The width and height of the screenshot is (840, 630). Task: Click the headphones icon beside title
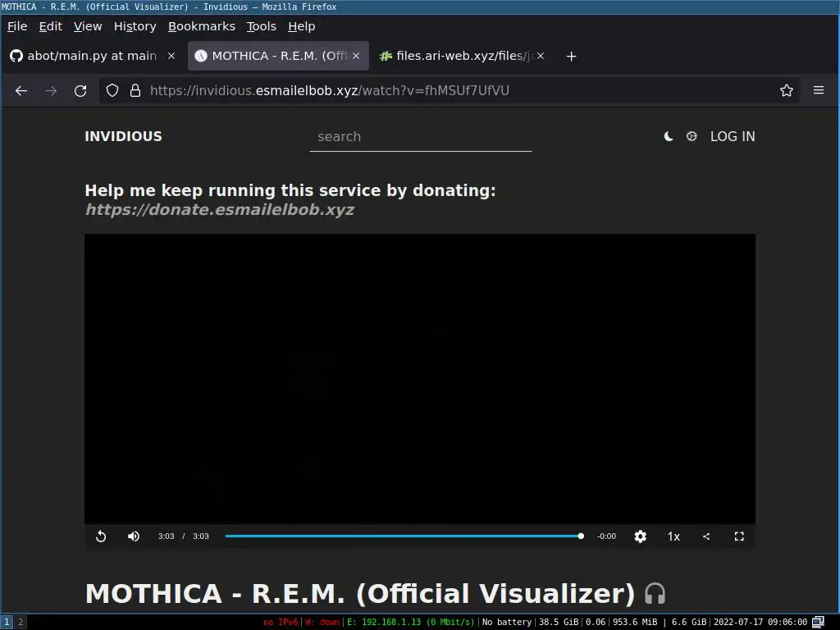655,594
